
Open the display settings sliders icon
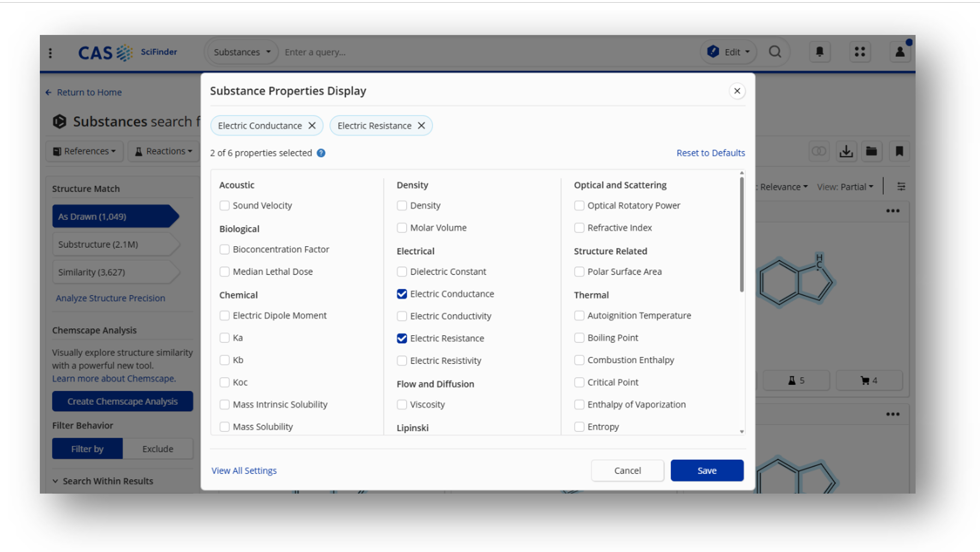tap(901, 187)
